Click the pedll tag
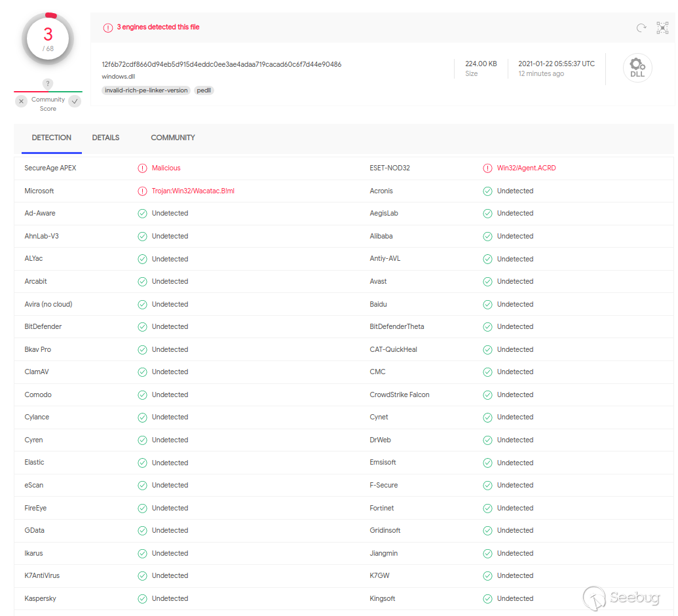Screen dimensions: 678x616 pyautogui.click(x=204, y=90)
